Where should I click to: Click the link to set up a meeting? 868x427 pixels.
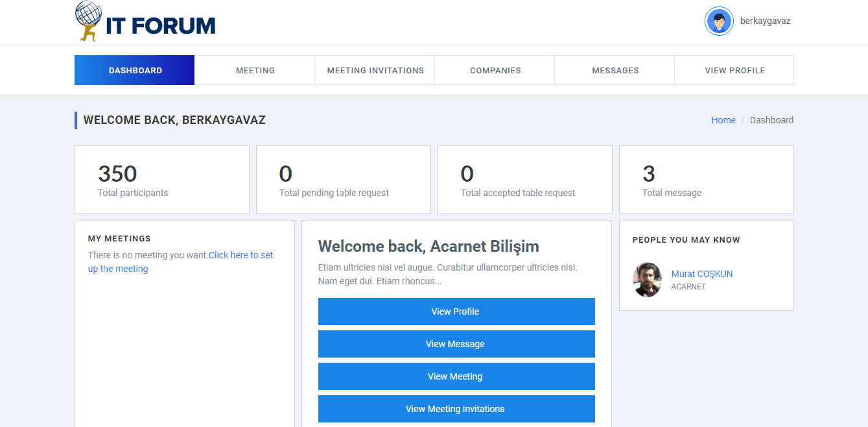(240, 256)
